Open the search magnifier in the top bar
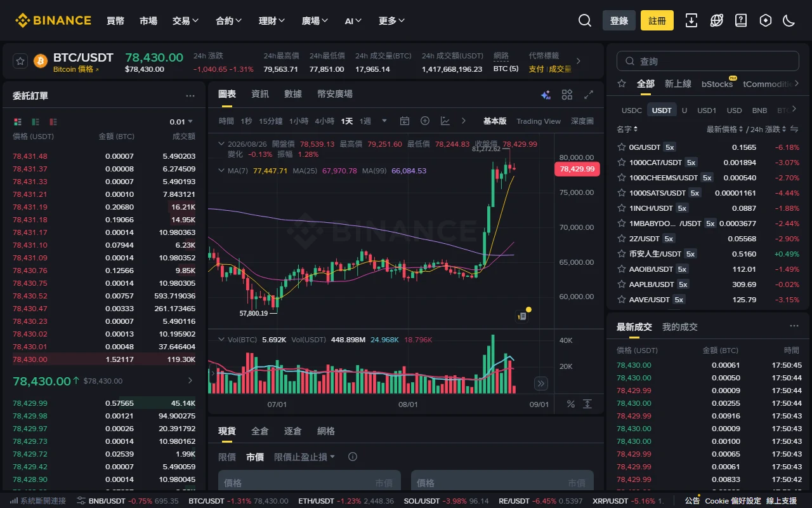The width and height of the screenshot is (812, 508). (585, 20)
